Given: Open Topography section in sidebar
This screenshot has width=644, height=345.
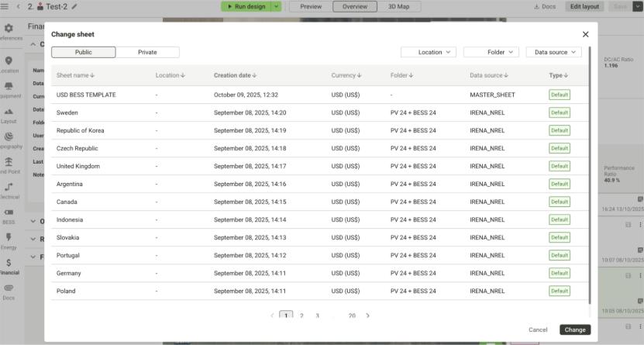Looking at the screenshot, I should 9,140.
